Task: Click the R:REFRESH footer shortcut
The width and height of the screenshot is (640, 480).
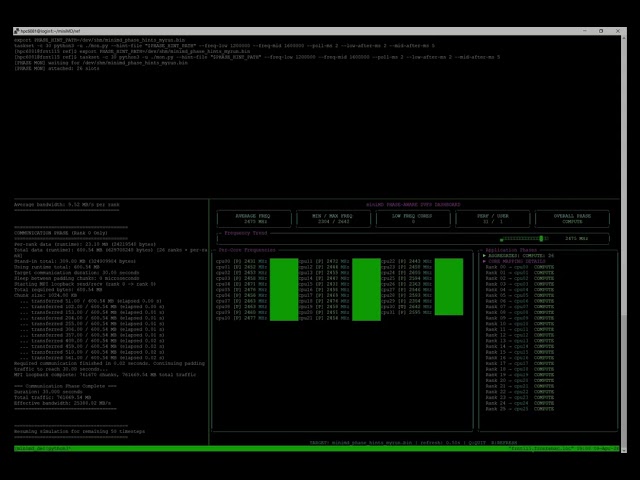Action: (504, 442)
